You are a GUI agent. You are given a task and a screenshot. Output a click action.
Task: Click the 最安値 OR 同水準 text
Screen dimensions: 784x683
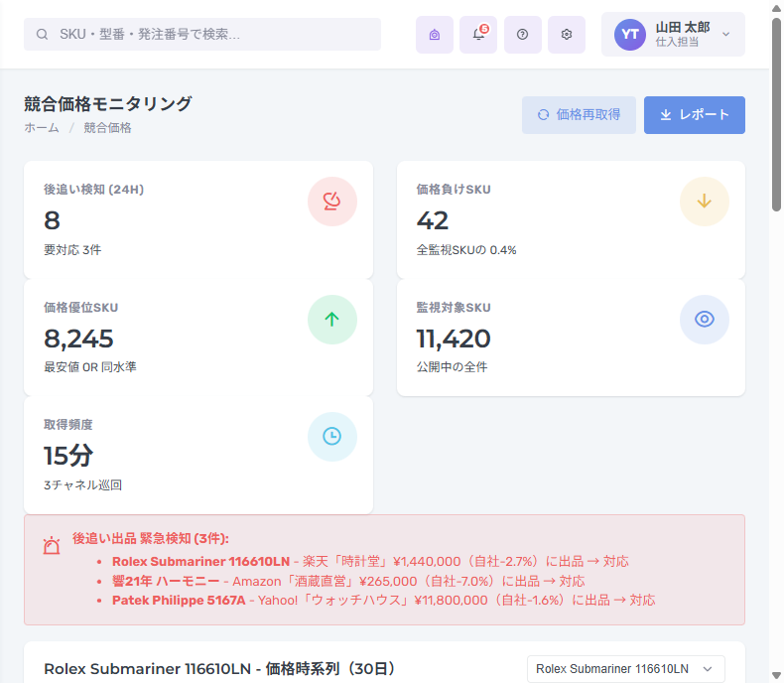[90, 367]
